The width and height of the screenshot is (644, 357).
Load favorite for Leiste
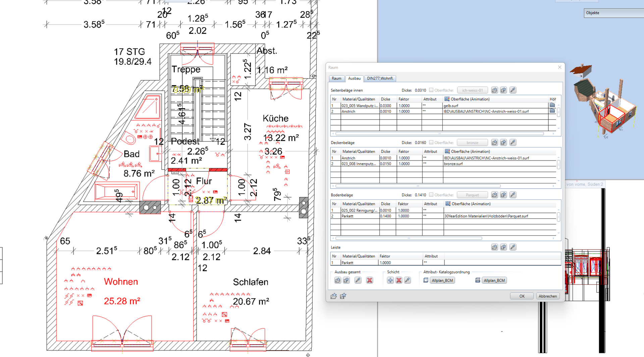[494, 247]
